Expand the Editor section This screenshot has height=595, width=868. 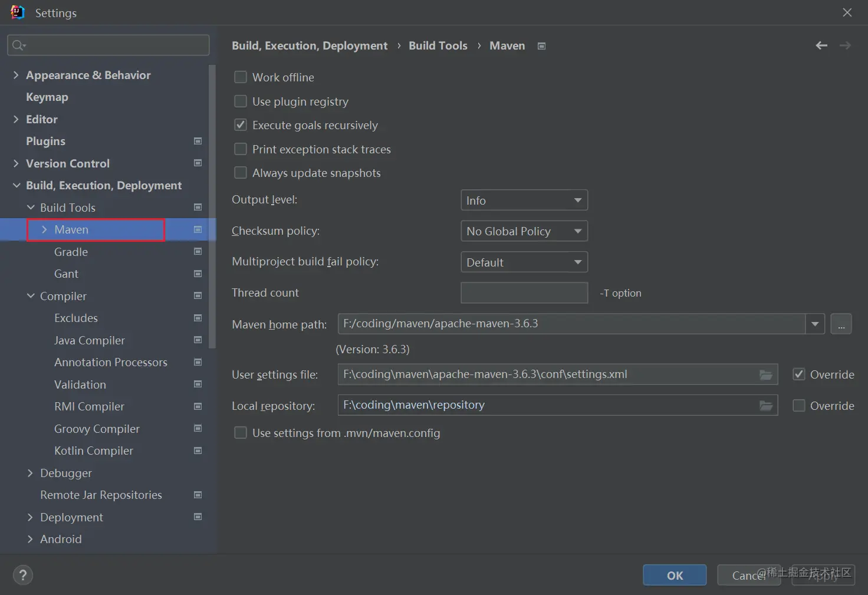(16, 119)
